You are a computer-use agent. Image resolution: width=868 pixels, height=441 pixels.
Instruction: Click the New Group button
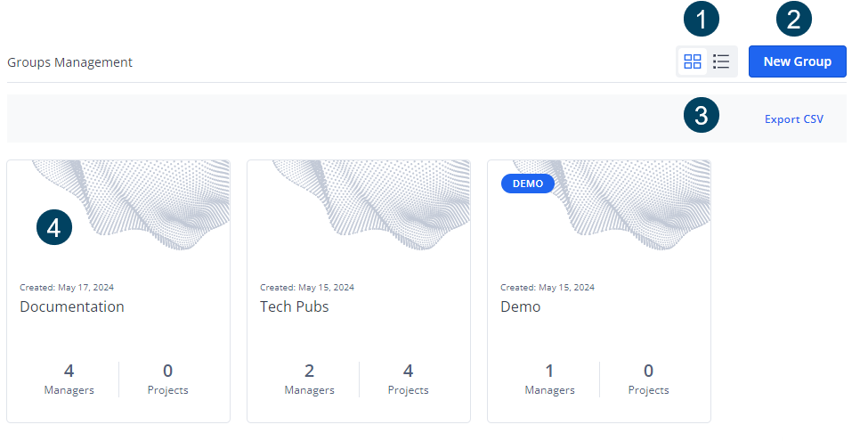coord(797,61)
